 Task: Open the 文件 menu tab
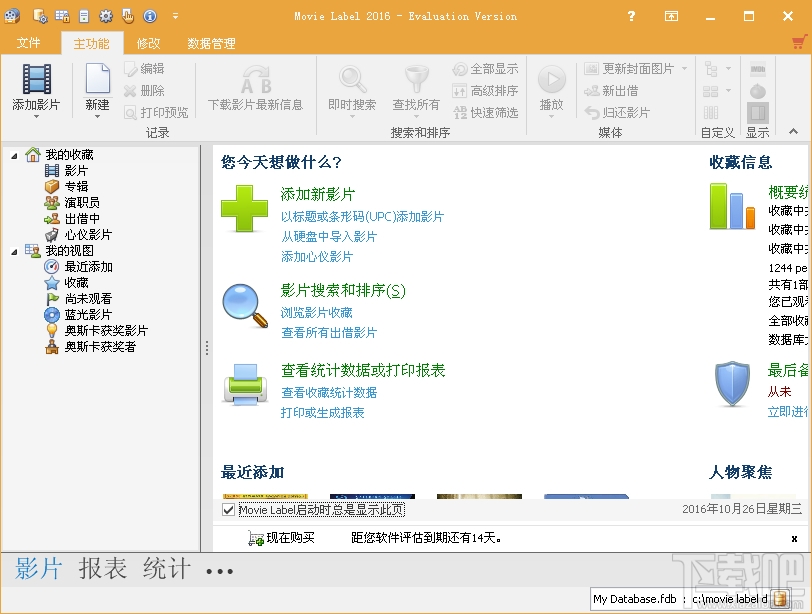tap(28, 43)
